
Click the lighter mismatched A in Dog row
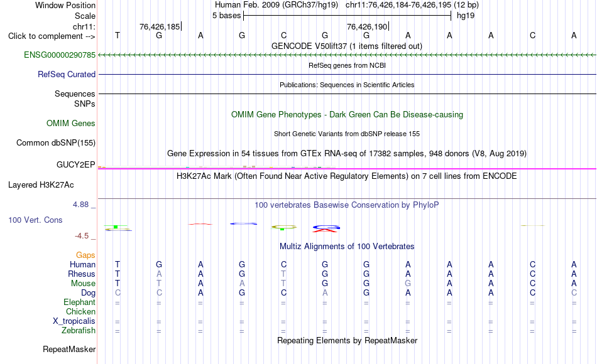325,293
